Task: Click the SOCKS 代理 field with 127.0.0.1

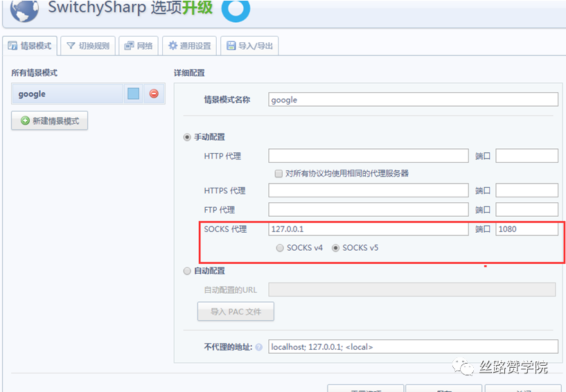Action: tap(368, 229)
